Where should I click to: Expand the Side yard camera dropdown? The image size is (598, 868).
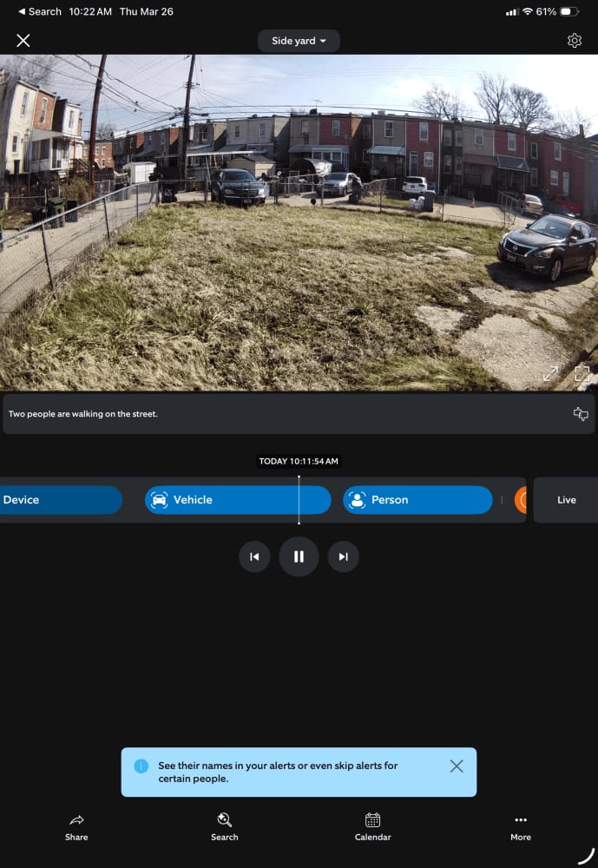coord(299,41)
